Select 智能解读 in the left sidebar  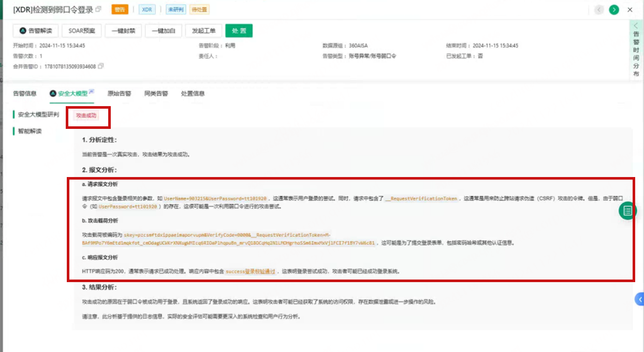[30, 131]
